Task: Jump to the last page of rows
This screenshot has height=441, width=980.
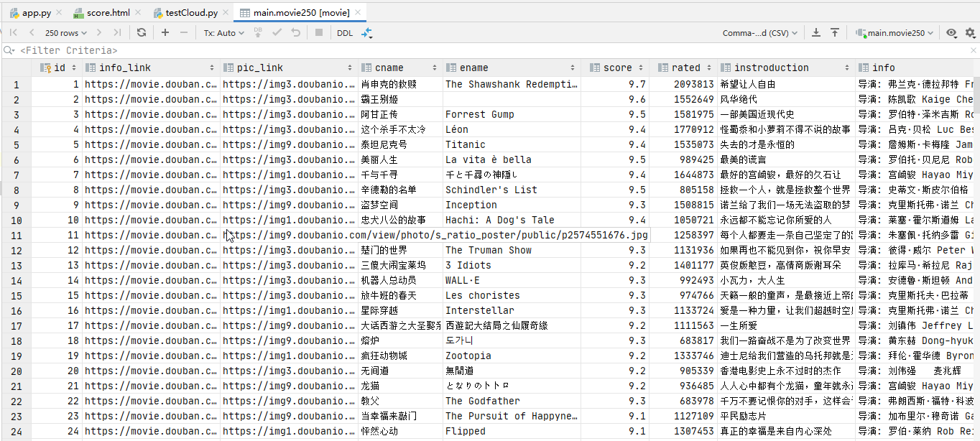Action: (116, 33)
